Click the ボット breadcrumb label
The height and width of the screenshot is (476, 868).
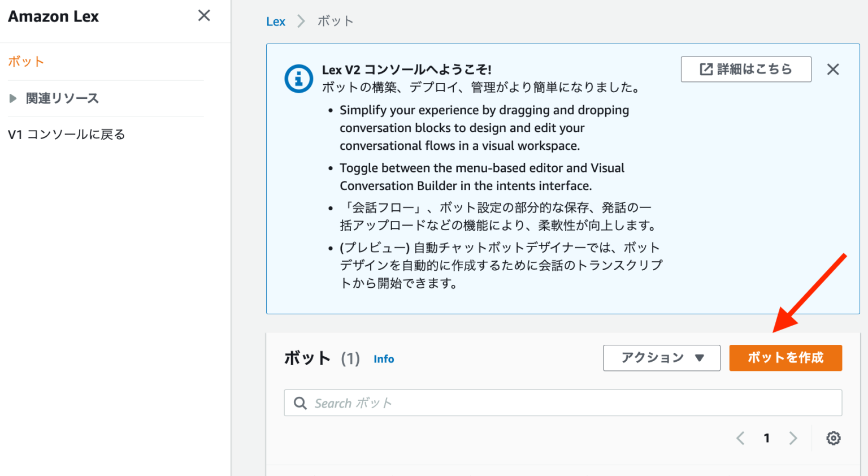click(x=336, y=21)
